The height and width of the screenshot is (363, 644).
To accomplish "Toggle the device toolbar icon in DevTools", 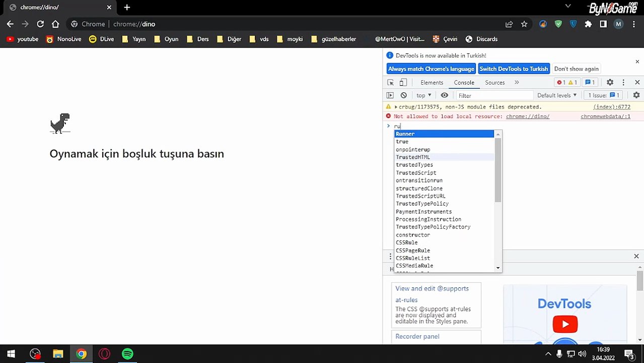I will [x=403, y=82].
